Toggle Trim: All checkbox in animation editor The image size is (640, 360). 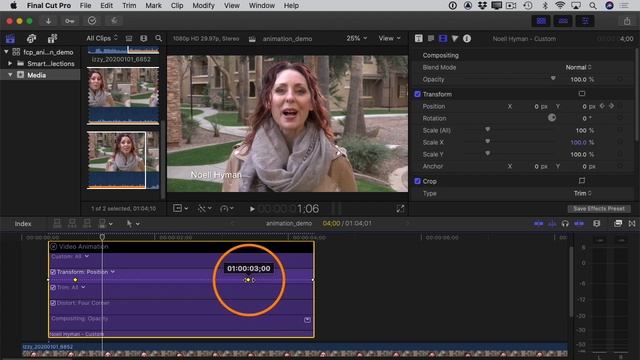tap(53, 287)
